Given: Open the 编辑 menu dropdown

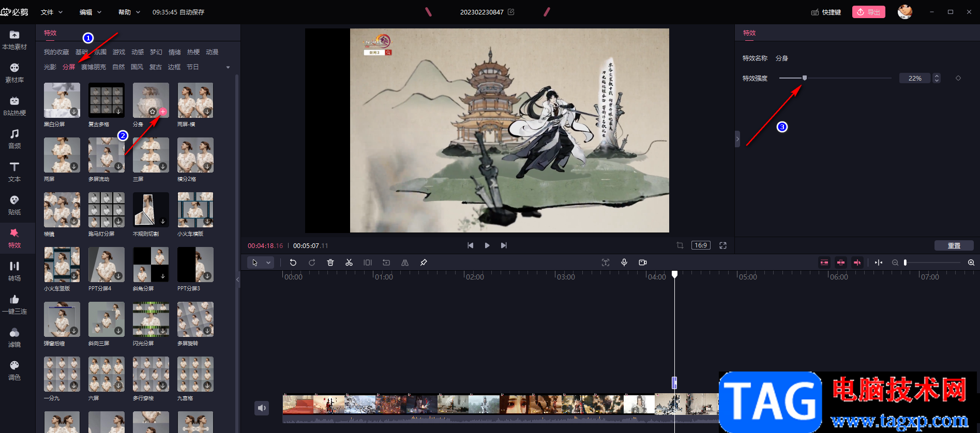Looking at the screenshot, I should (x=91, y=12).
